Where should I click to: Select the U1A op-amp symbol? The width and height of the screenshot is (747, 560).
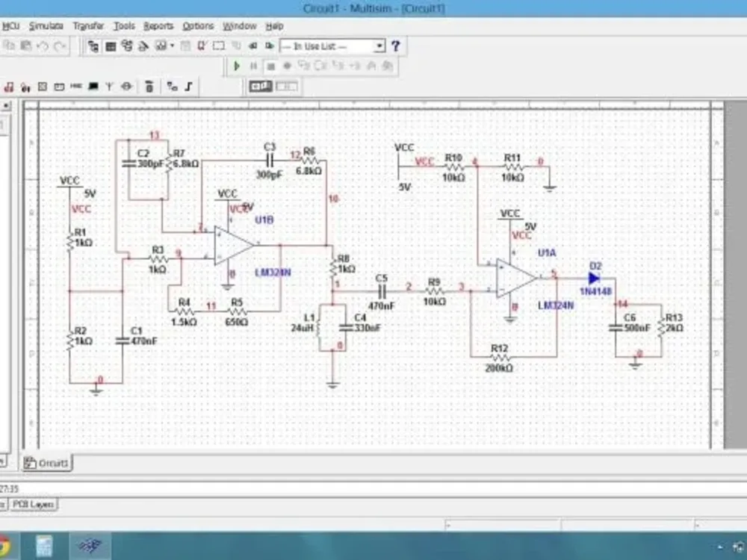tap(516, 278)
